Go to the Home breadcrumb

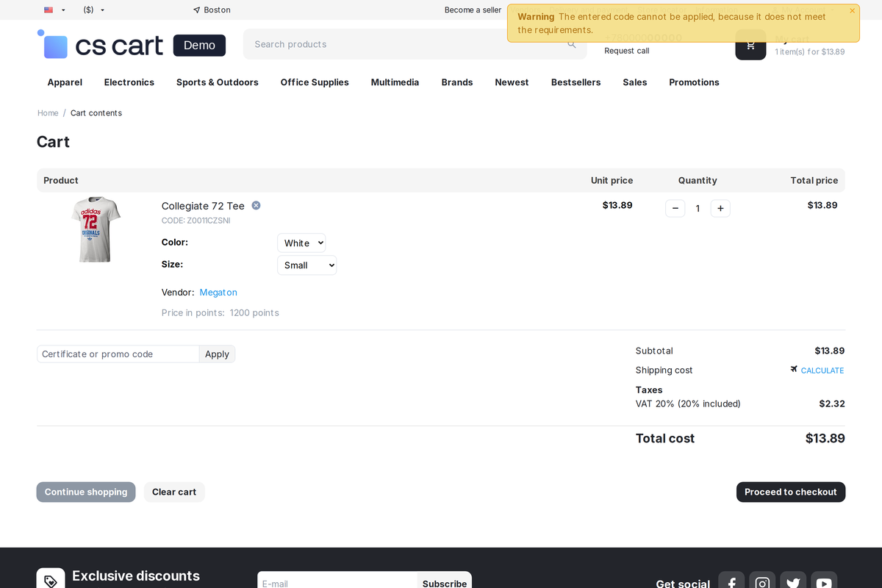(x=48, y=113)
